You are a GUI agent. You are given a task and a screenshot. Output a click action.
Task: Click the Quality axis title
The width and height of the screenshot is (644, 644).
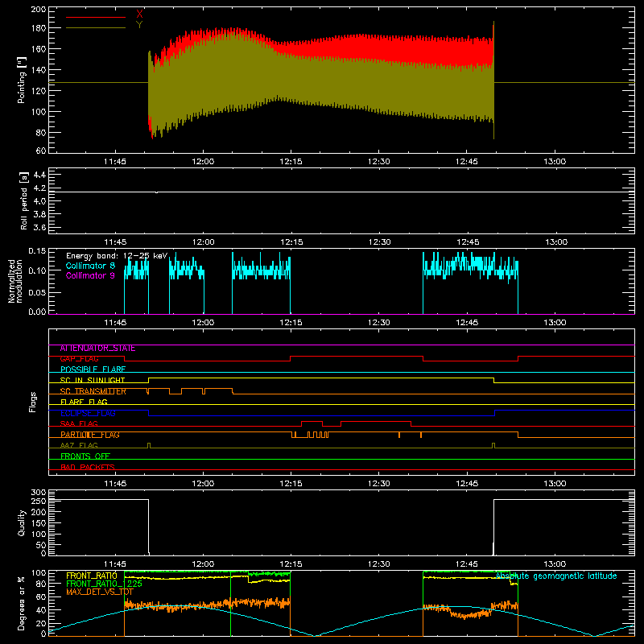[x=22, y=522]
